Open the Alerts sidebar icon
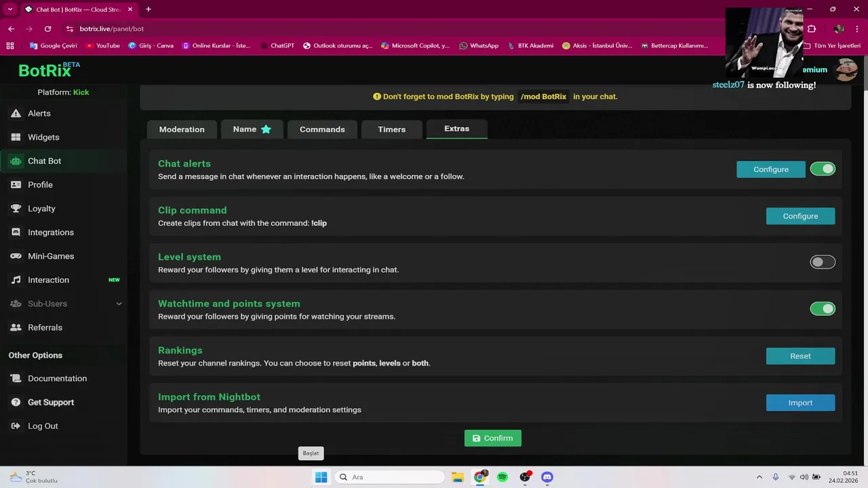Screen dimensions: 868x488 coord(16,113)
